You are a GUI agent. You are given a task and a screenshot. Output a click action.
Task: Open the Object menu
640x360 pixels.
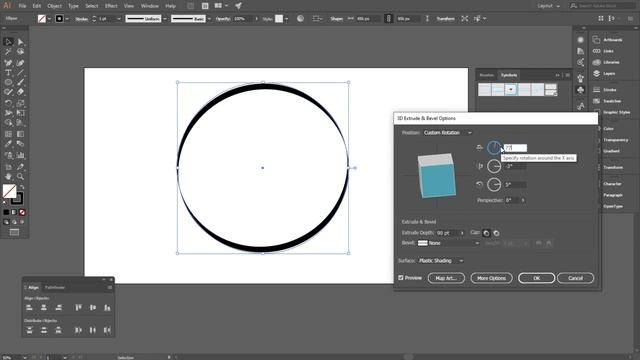click(54, 6)
